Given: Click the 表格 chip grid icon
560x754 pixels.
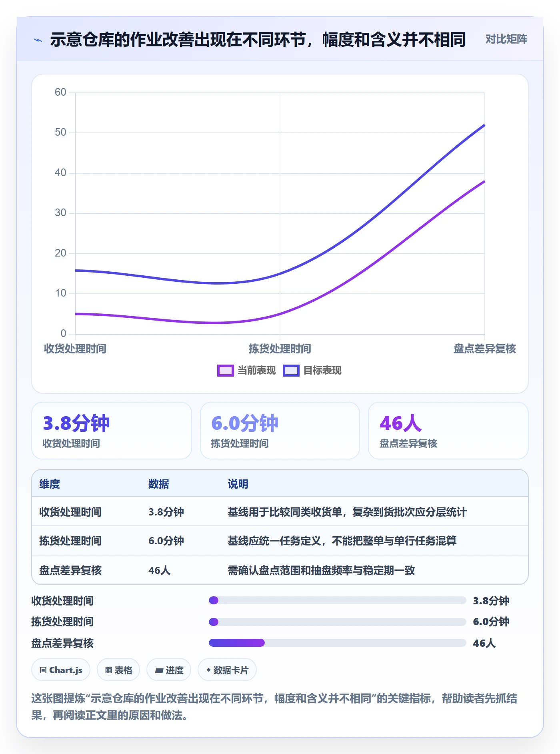Looking at the screenshot, I should coord(108,670).
